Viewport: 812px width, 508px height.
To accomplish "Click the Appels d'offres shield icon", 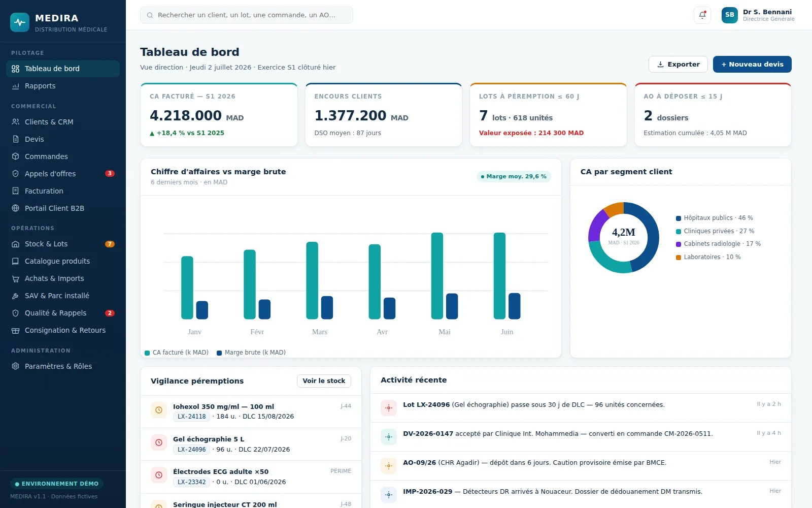I will (16, 174).
